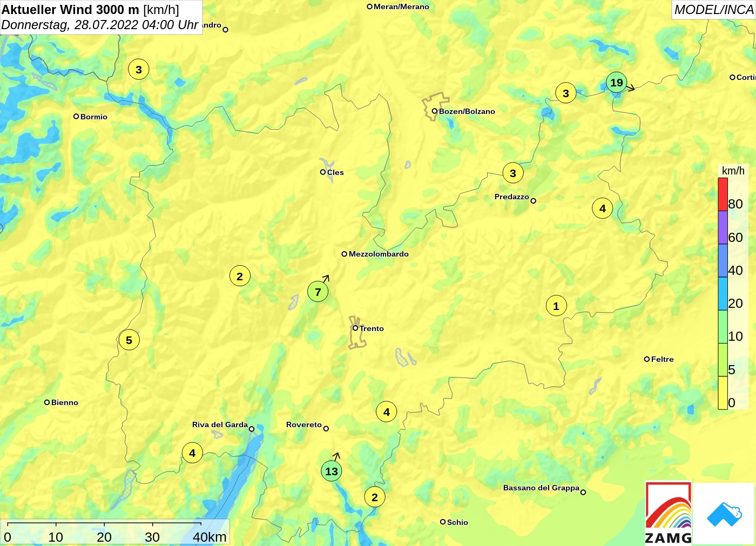The width and height of the screenshot is (756, 546).
Task: Click the 40km scale bar label
Action: 210,537
